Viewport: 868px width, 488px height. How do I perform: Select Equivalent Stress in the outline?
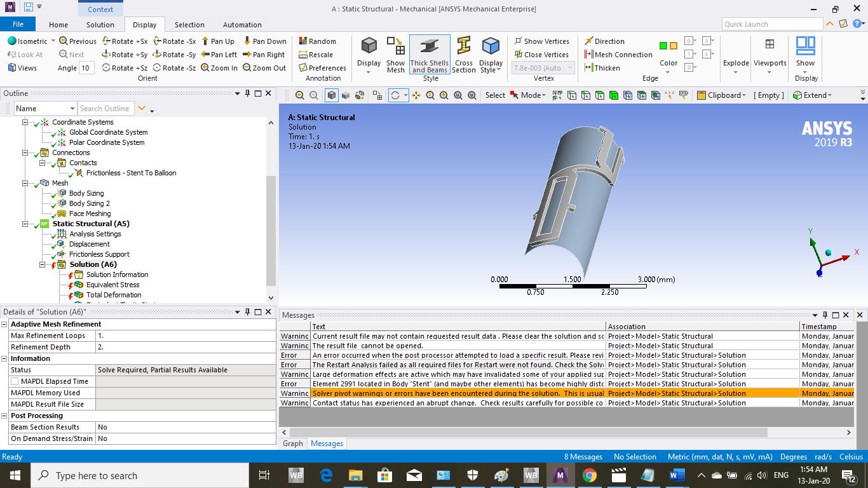pos(112,285)
